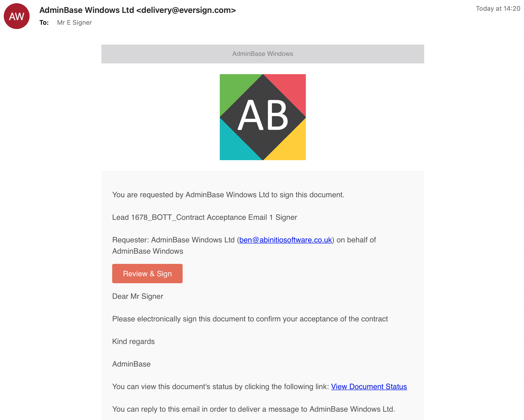Image resolution: width=524 pixels, height=420 pixels.
Task: Click the AdminBase AB logo image
Action: tap(263, 117)
